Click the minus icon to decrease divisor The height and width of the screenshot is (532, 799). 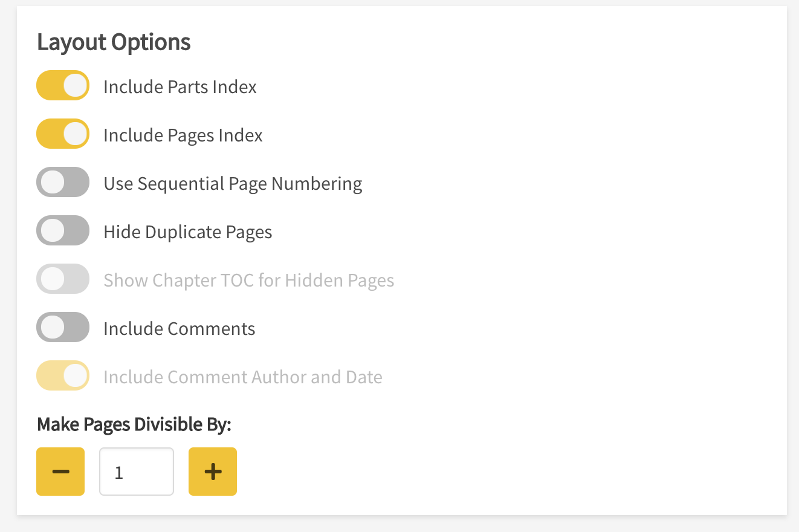(60, 472)
